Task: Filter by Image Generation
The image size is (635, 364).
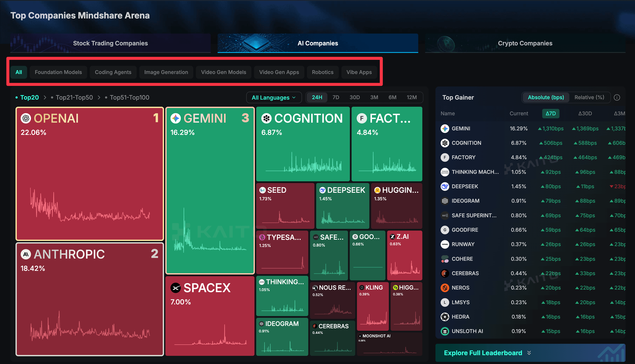Action: point(166,72)
